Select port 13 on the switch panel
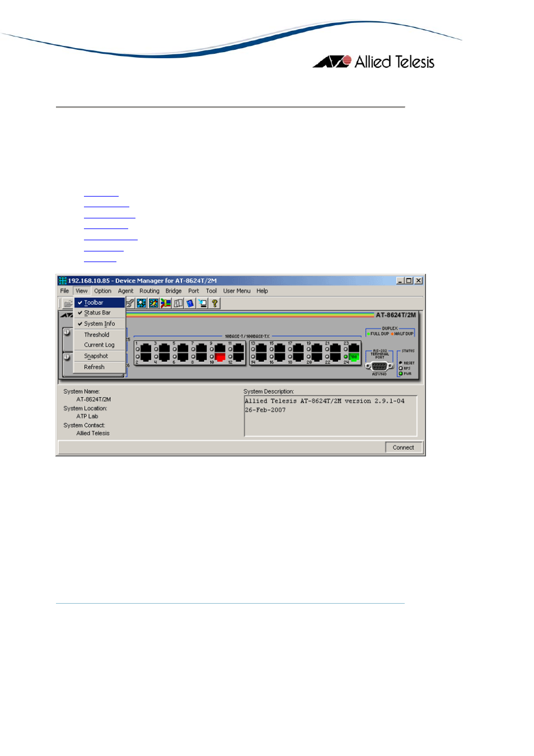This screenshot has height=756, width=534. click(x=262, y=348)
